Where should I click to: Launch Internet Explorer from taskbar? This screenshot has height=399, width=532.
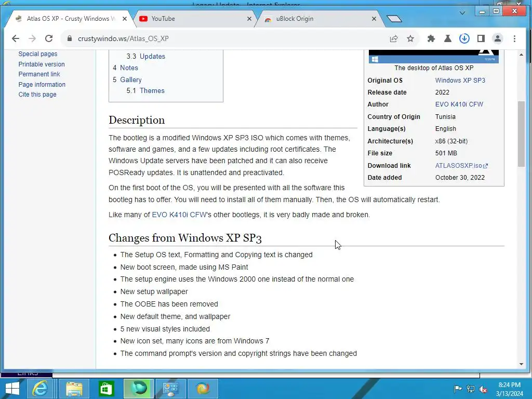[x=40, y=389]
